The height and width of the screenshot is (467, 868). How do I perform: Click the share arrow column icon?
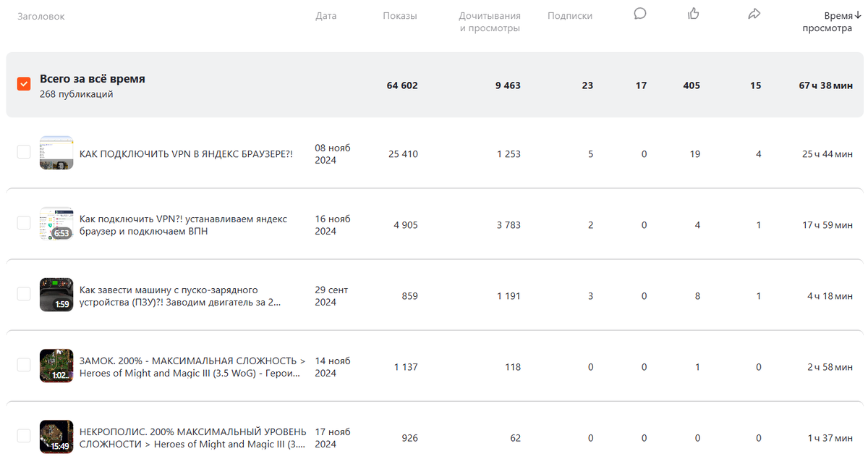(754, 14)
